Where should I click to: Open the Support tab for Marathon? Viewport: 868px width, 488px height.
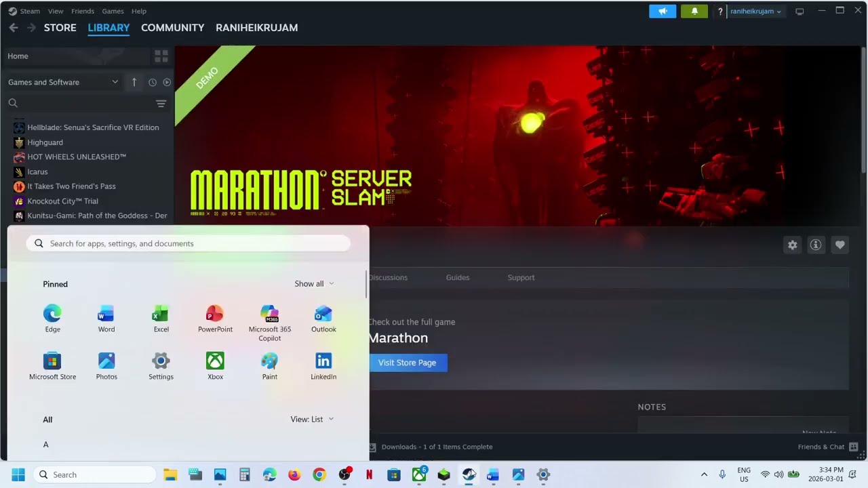[x=521, y=277]
